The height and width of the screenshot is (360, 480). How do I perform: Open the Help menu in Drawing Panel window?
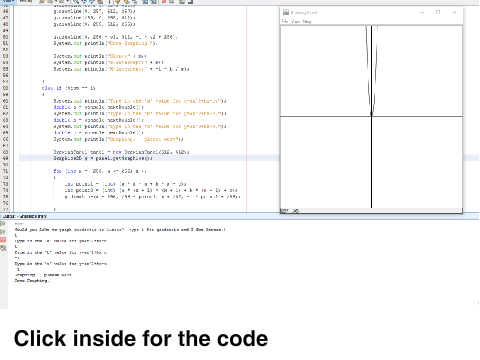pyautogui.click(x=307, y=21)
